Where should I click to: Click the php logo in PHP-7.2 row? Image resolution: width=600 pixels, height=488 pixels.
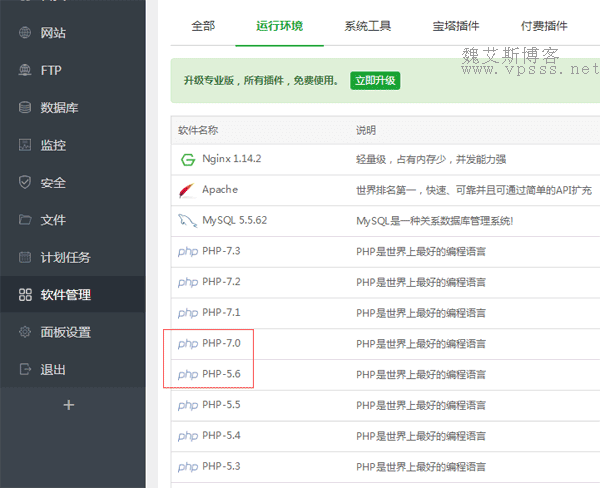(x=188, y=282)
